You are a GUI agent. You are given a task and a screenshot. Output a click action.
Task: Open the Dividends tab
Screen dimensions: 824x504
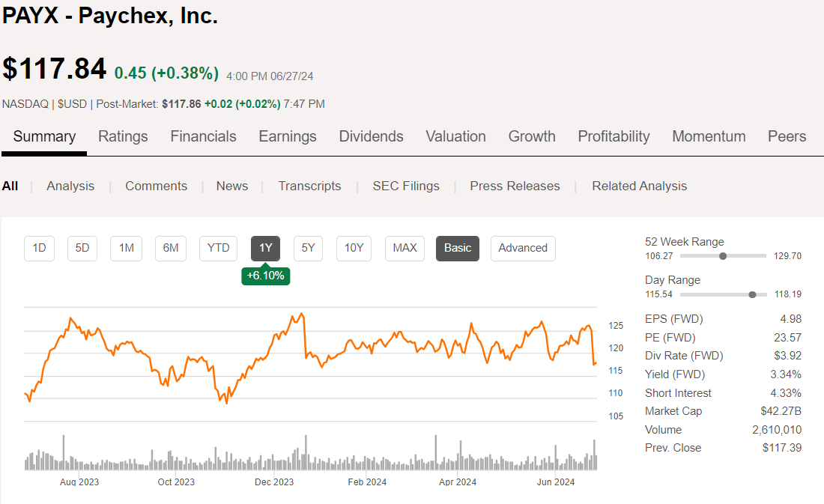(x=371, y=136)
